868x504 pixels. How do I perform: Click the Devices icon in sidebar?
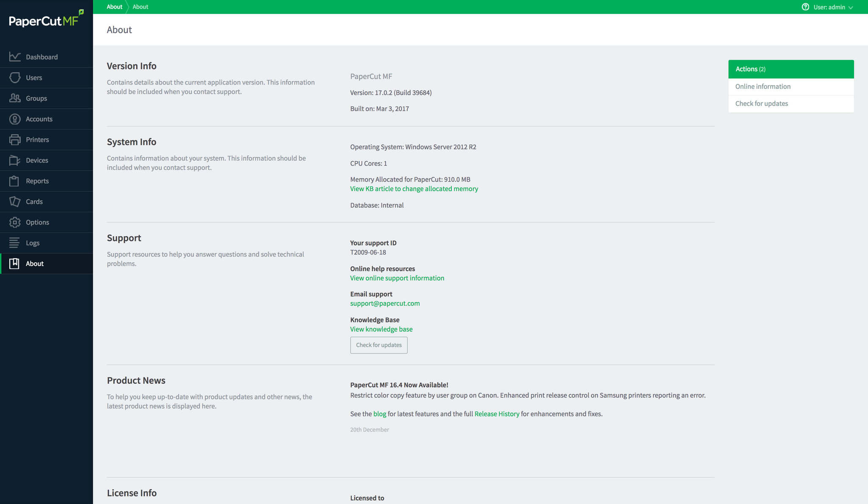(15, 160)
